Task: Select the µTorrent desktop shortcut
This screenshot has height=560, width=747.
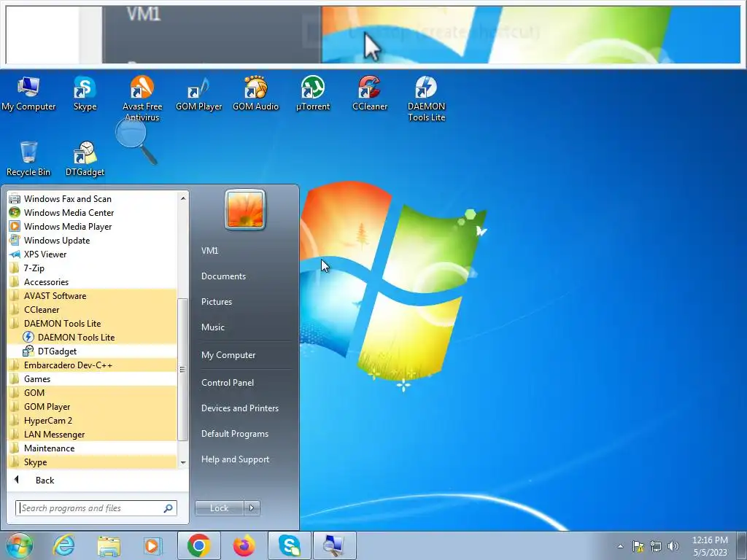Action: pos(312,94)
